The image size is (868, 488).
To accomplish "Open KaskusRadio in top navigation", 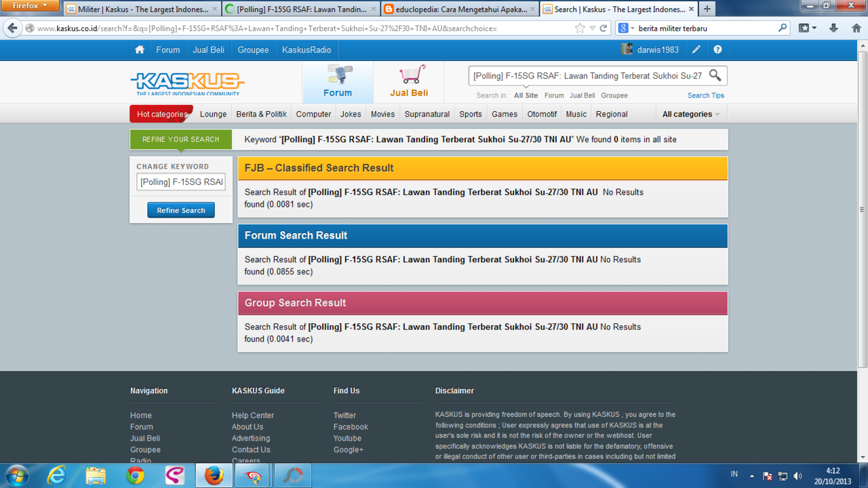I will point(307,49).
